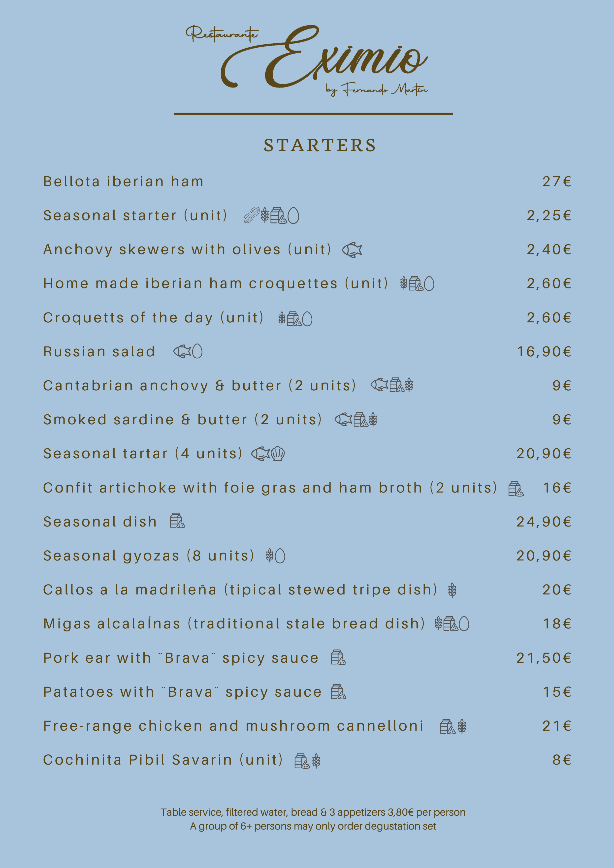Click the wheat icon after Callos a la madrileña
This screenshot has width=614, height=868.
pos(452,590)
